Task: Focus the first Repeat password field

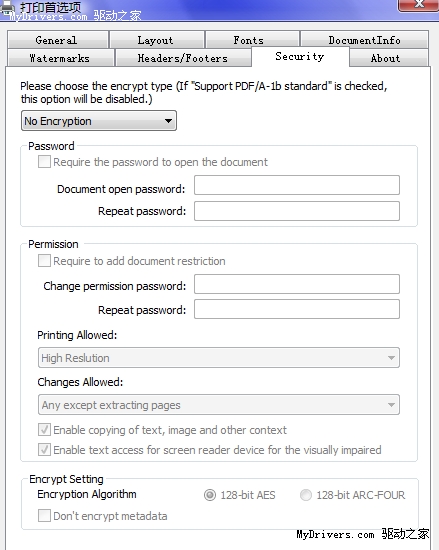Action: coord(297,211)
